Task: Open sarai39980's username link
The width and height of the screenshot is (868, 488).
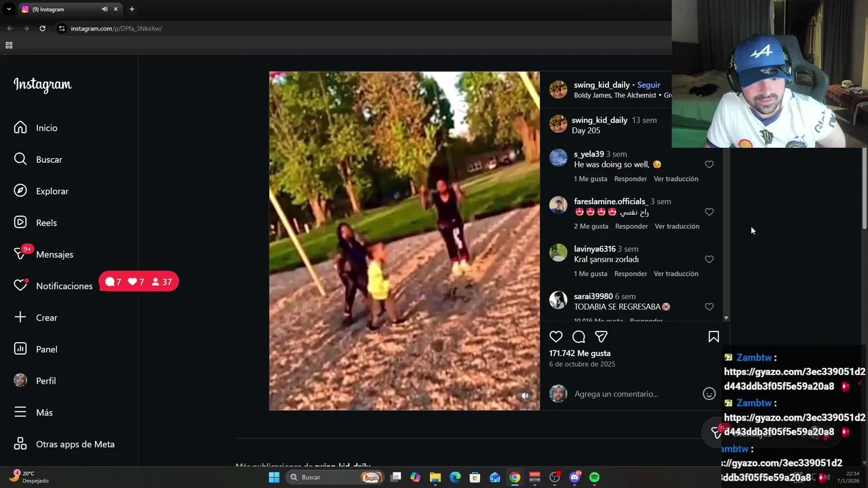Action: click(x=593, y=296)
